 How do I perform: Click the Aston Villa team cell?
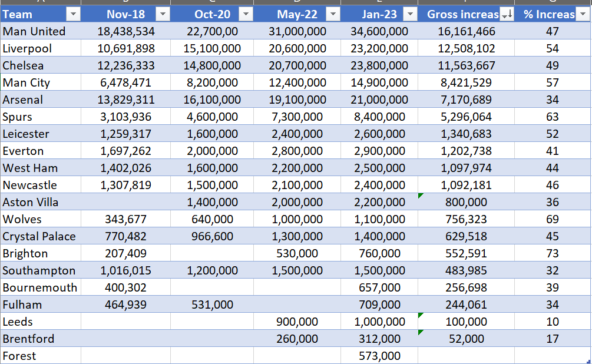[x=41, y=202]
